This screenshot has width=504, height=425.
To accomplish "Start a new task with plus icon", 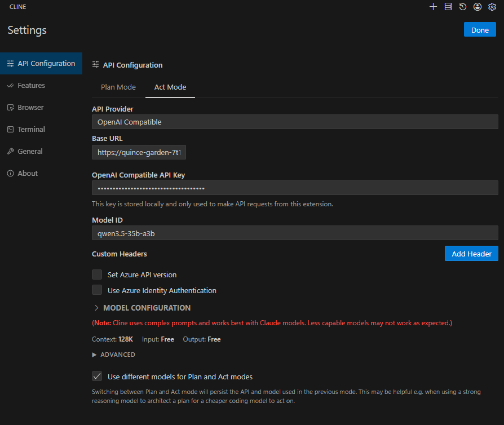I will pyautogui.click(x=433, y=7).
